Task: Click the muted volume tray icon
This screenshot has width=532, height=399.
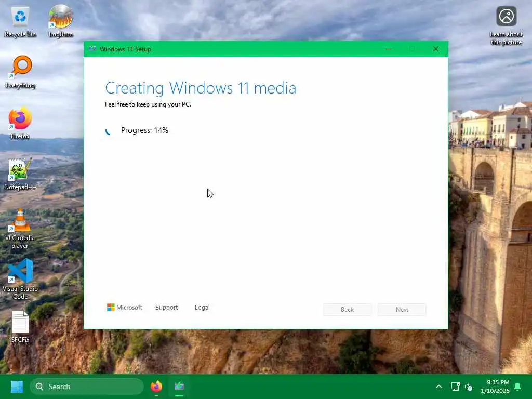Action: click(469, 387)
